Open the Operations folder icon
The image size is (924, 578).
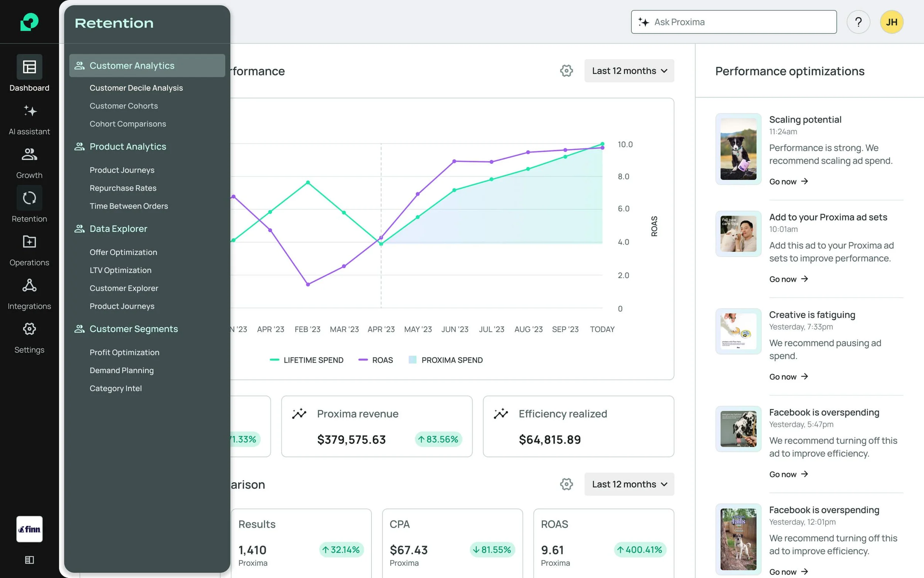(x=29, y=241)
